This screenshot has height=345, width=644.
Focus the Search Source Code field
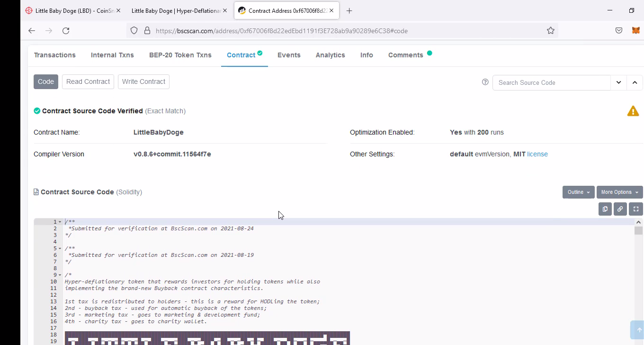552,82
